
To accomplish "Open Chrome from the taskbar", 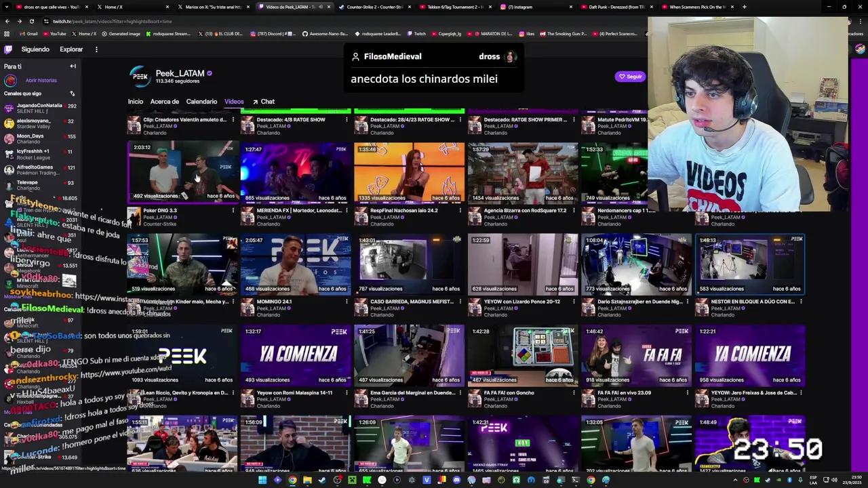I will tap(292, 481).
